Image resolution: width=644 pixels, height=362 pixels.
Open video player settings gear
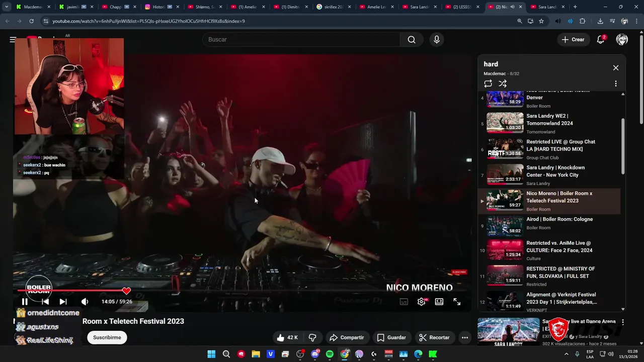tap(422, 302)
